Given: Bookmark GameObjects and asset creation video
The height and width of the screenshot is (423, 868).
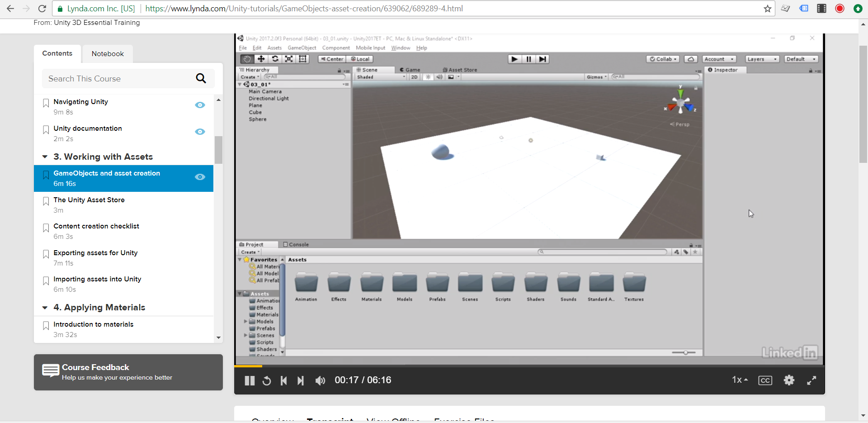Looking at the screenshot, I should coord(46,175).
